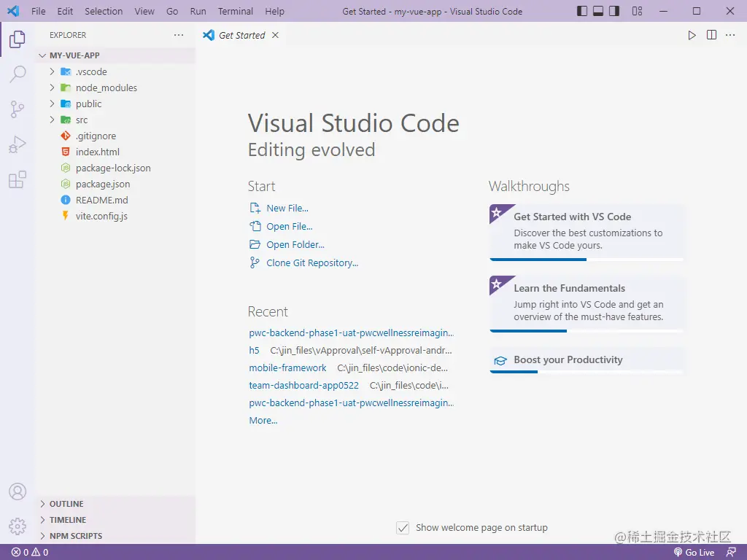This screenshot has height=560, width=747.
Task: Open the customize layout icon
Action: (637, 11)
